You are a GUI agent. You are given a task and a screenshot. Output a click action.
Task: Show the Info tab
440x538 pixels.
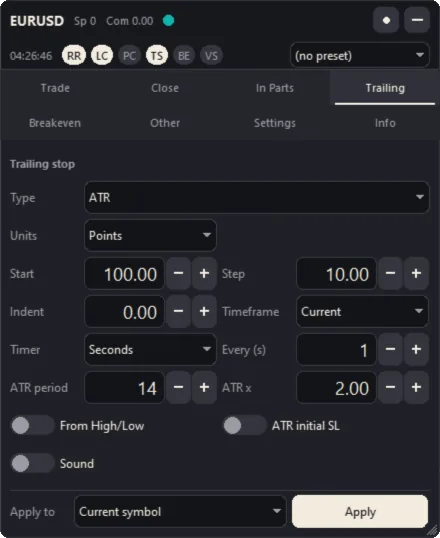pos(385,123)
